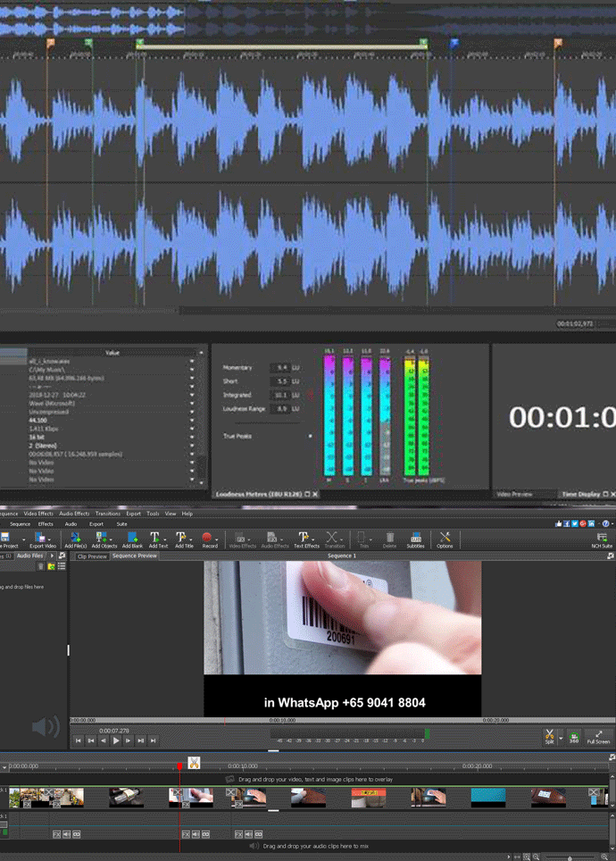Expand the timeline options arrow beside 0:00:00.000
Image resolution: width=616 pixels, height=861 pixels.
(x=4, y=767)
